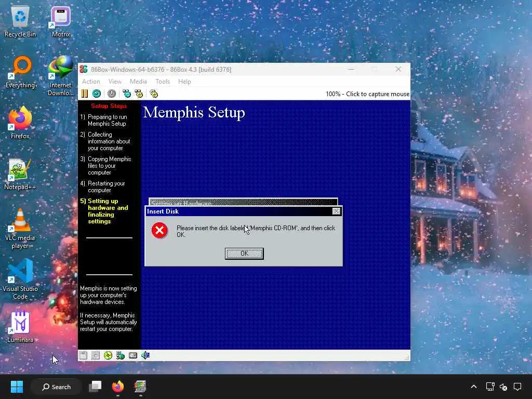Open notifications icon in system tray

coord(517,387)
